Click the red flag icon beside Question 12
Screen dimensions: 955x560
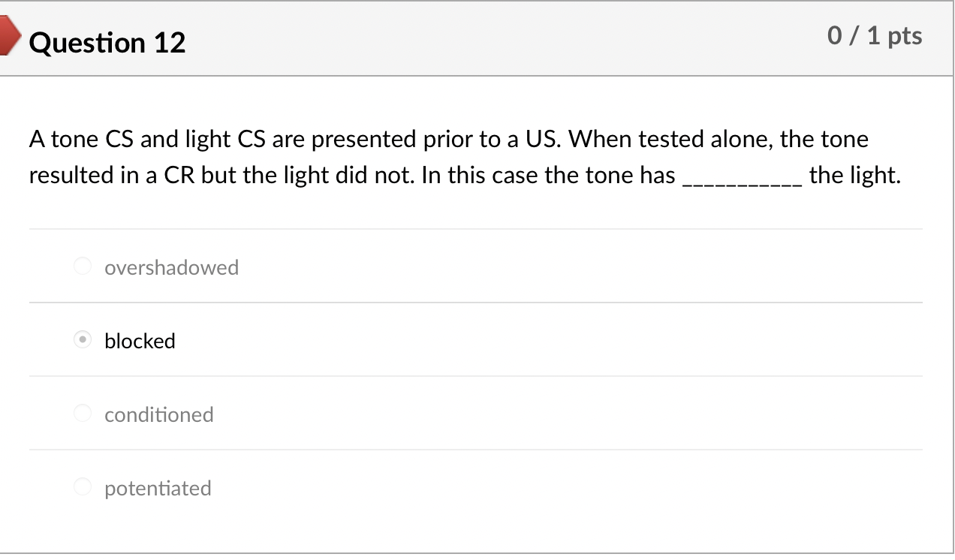tap(9, 35)
